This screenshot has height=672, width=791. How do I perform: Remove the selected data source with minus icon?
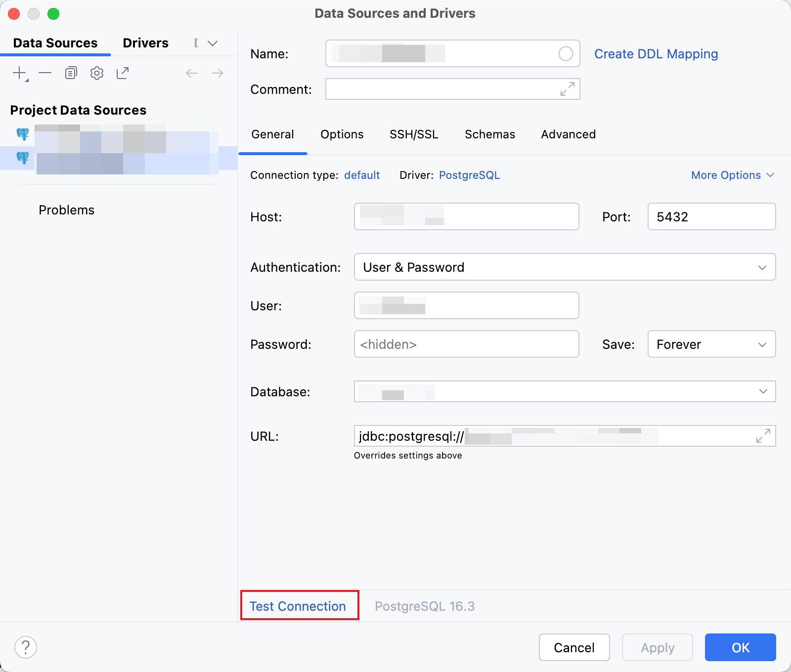(45, 73)
